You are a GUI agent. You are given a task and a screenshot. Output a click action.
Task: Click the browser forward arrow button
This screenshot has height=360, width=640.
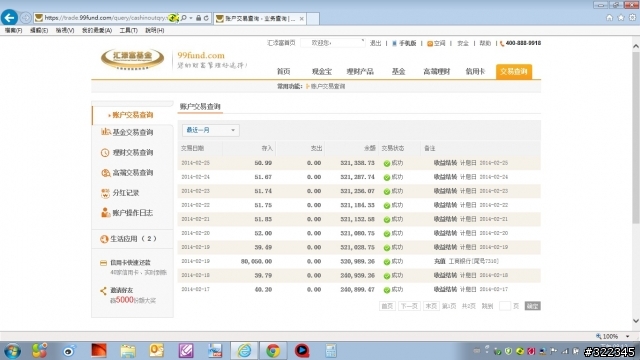[x=25, y=18]
